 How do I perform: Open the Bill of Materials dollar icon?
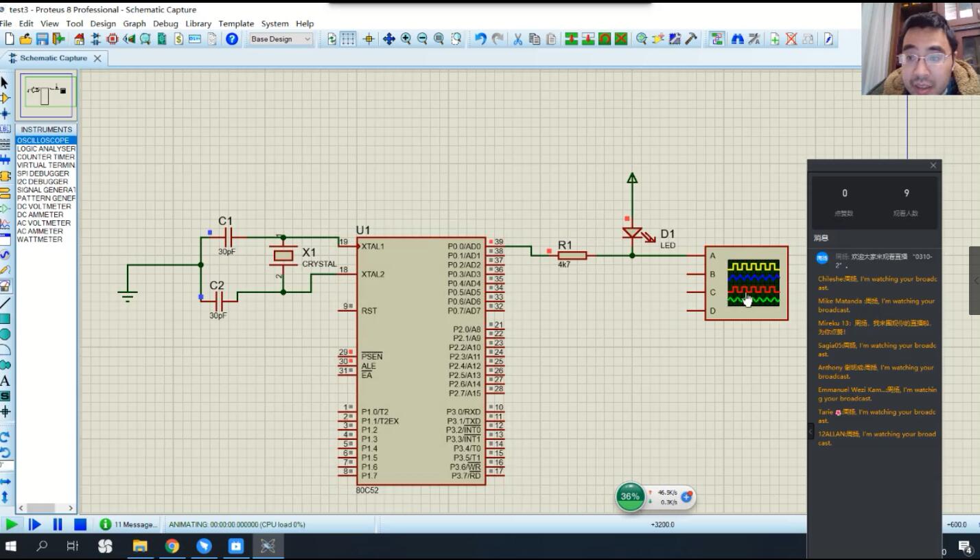coord(178,39)
